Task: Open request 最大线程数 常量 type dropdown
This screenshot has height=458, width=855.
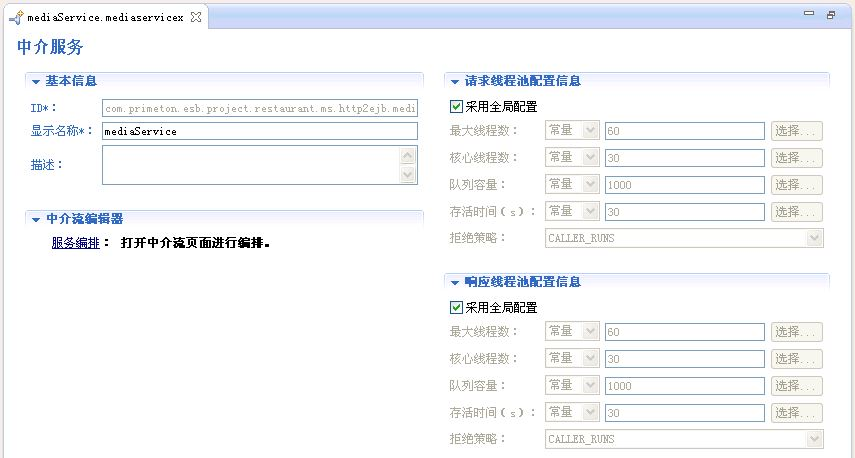Action: 572,130
